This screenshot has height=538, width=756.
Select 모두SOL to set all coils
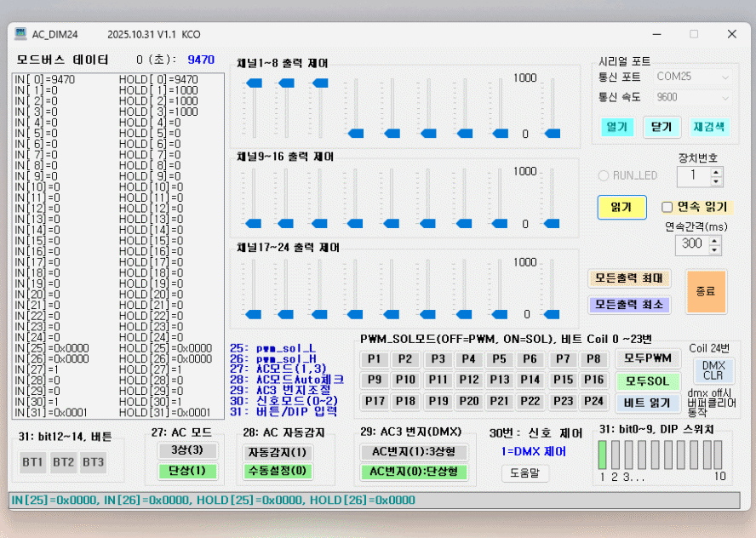point(647,381)
